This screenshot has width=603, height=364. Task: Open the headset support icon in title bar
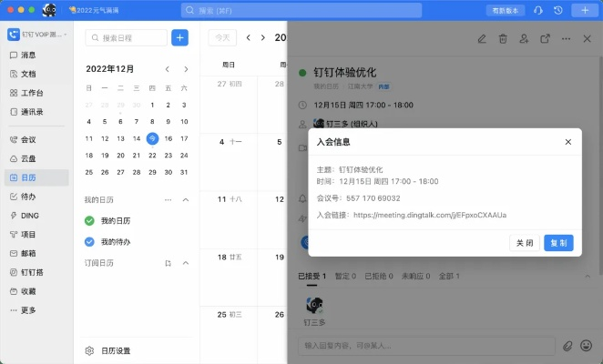[538, 10]
